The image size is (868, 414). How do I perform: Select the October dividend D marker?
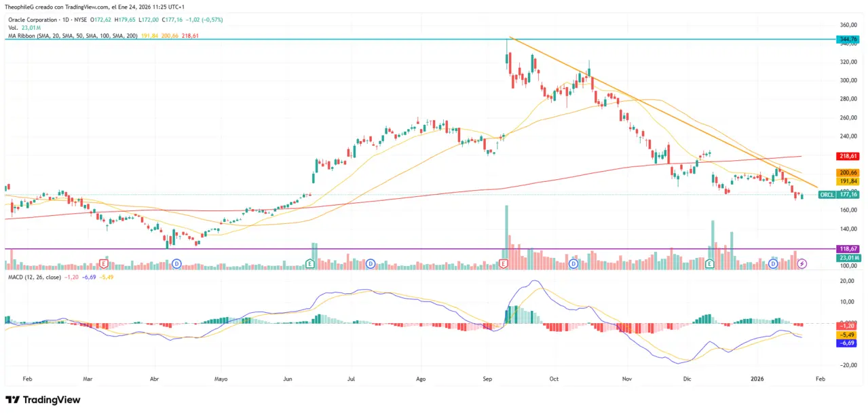tap(573, 263)
